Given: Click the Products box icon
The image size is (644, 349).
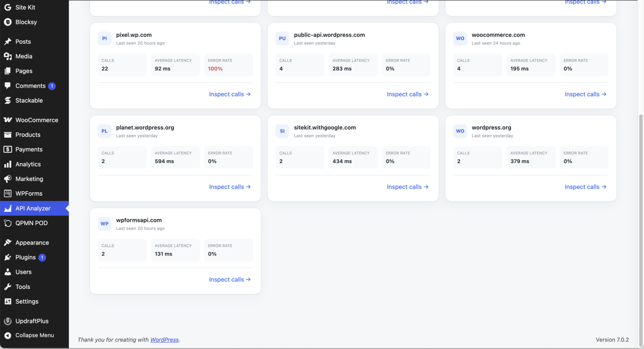Looking at the screenshot, I should click(x=8, y=135).
